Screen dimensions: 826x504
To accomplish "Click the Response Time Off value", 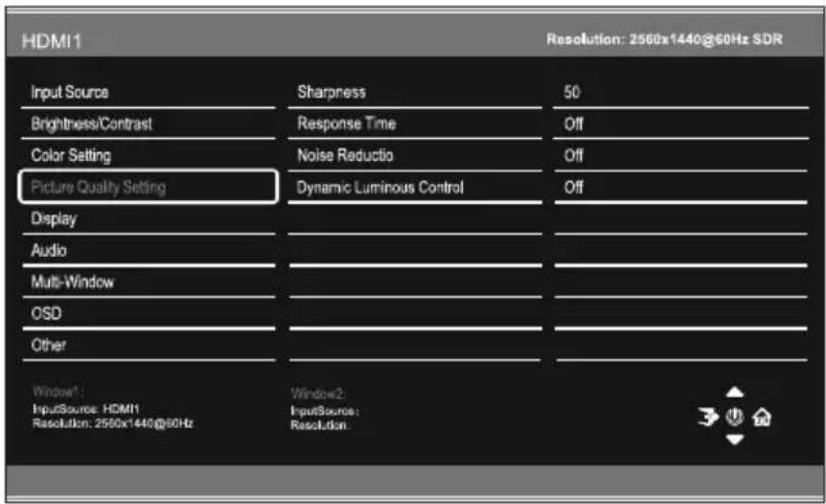I will [x=573, y=124].
